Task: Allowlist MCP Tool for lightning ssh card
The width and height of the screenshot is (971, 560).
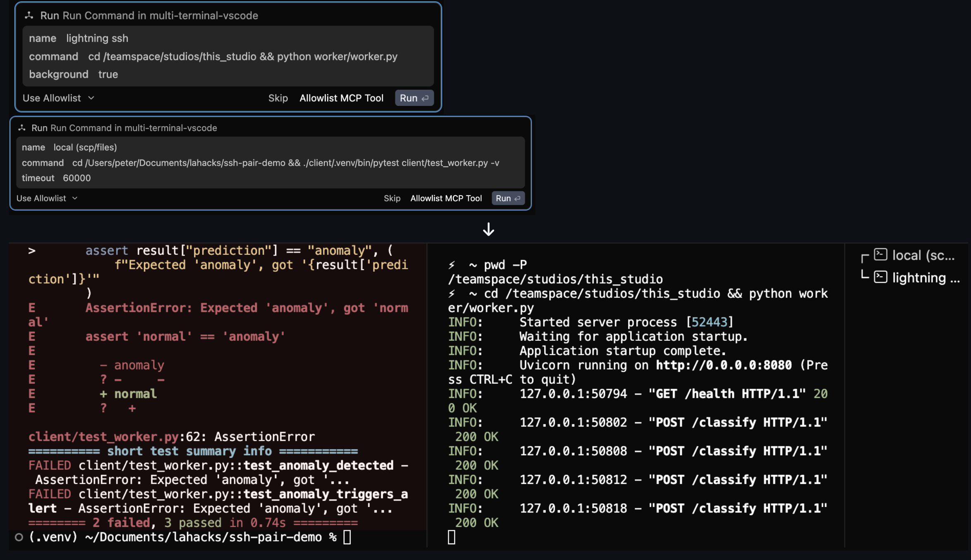Action: [341, 98]
